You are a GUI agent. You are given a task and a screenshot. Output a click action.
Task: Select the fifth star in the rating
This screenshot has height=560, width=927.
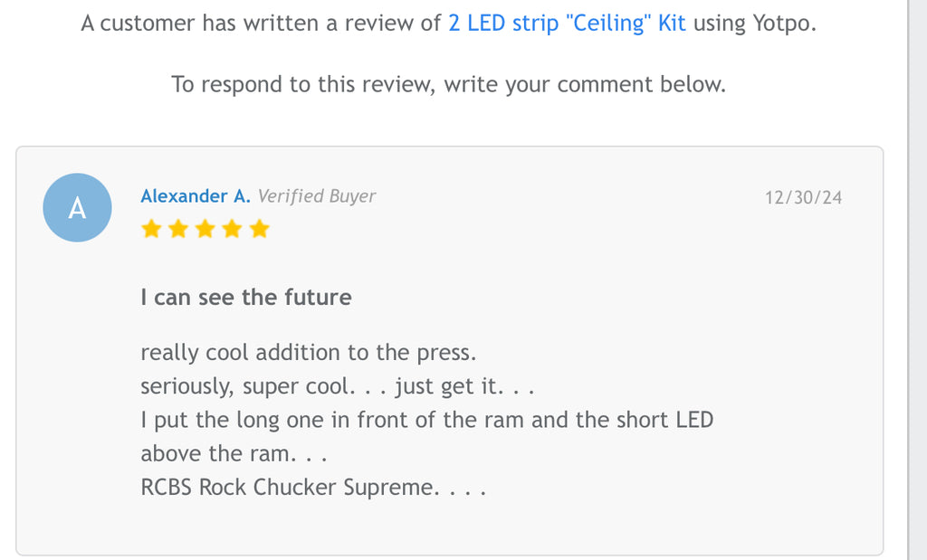click(x=261, y=229)
